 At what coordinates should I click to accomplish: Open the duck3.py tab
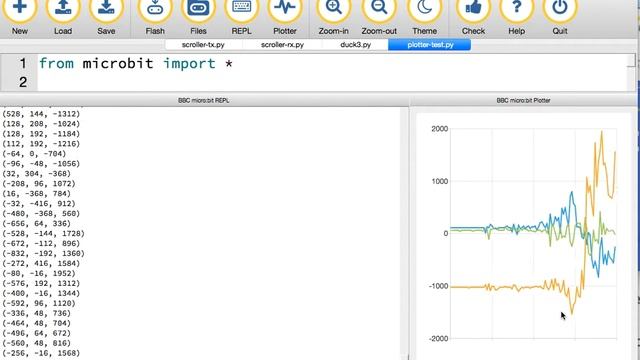(356, 44)
